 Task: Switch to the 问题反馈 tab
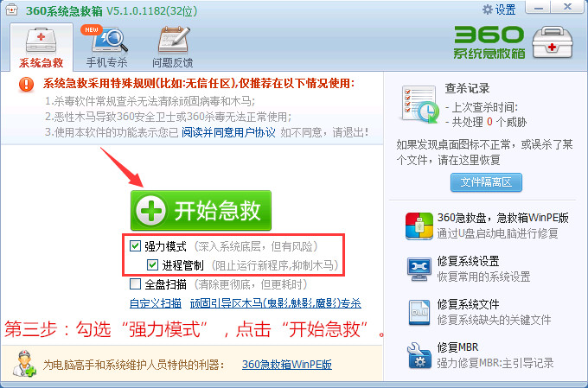(x=172, y=46)
